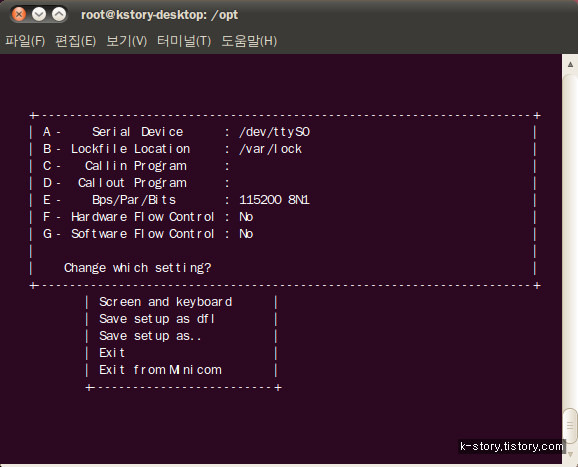Choose Save setup as dfl
This screenshot has width=578, height=467.
point(157,319)
